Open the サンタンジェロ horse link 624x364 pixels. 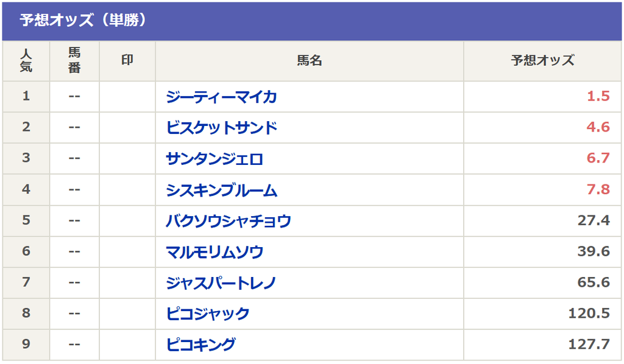(x=214, y=158)
